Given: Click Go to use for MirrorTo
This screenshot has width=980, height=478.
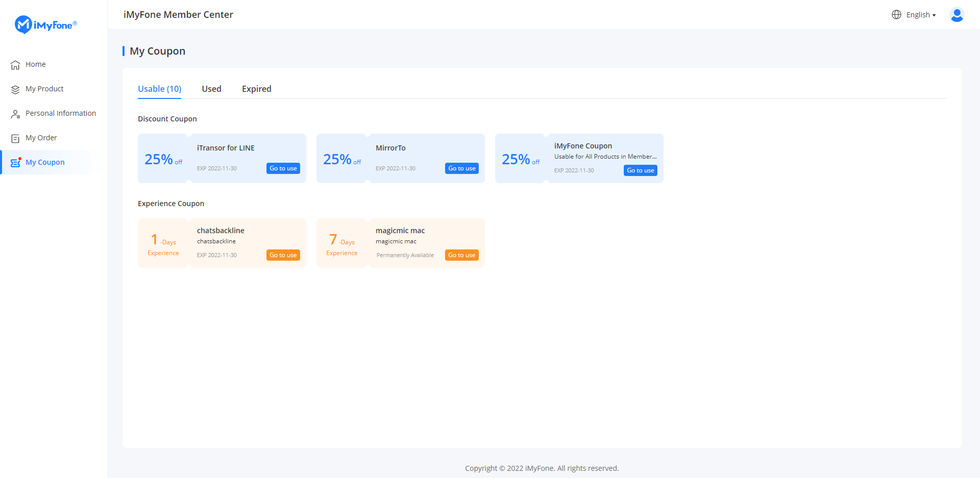Looking at the screenshot, I should [462, 168].
